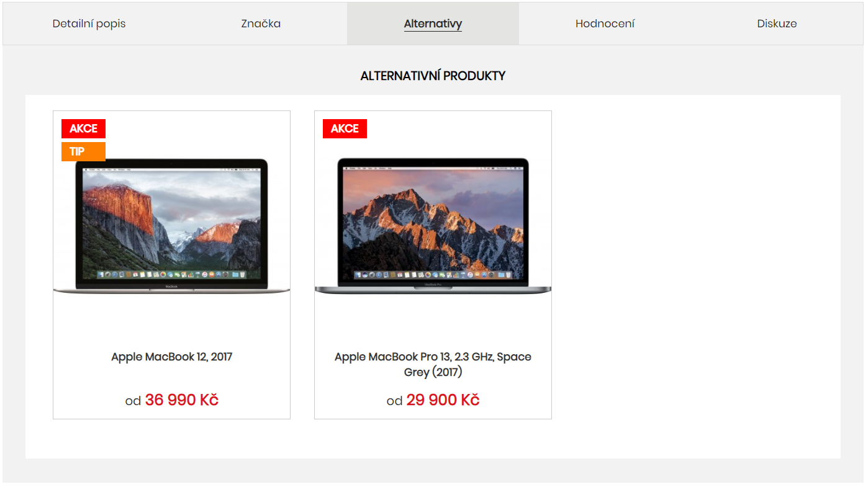Click the red AKCE badge on MacBook 12
This screenshot has width=868, height=487.
pos(83,128)
